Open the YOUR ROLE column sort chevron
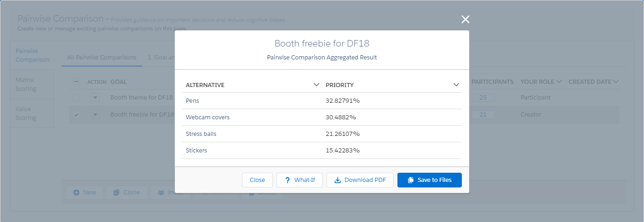This screenshot has height=222, width=644. click(x=559, y=82)
